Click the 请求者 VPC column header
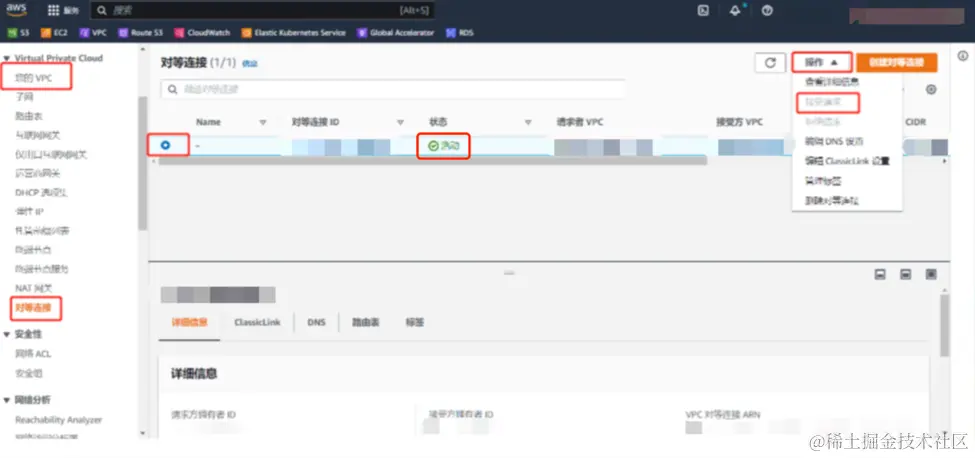This screenshot has width=975, height=458. (580, 122)
